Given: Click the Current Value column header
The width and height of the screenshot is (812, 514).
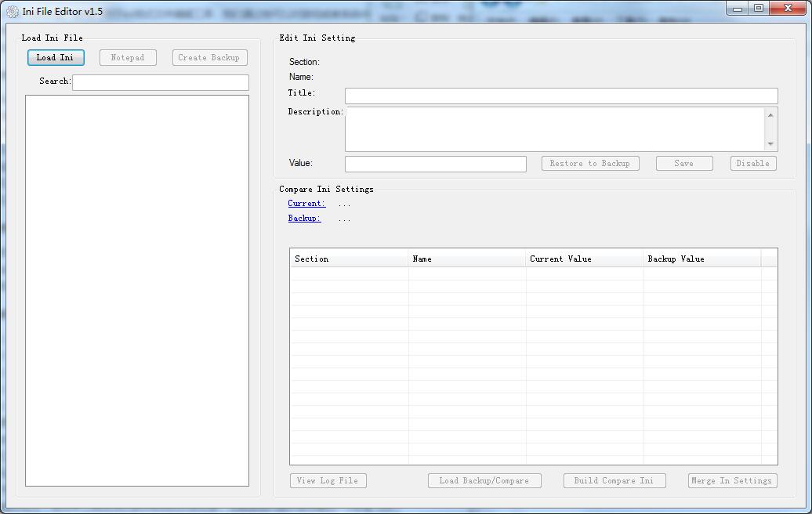Looking at the screenshot, I should (583, 259).
